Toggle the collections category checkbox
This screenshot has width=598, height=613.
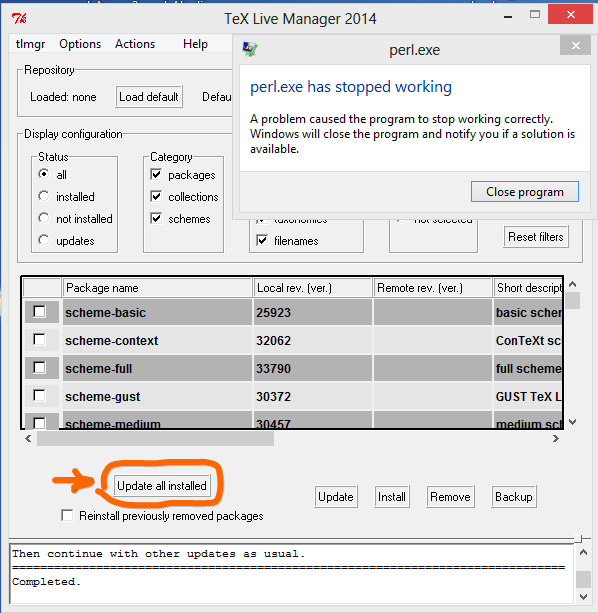(x=156, y=196)
